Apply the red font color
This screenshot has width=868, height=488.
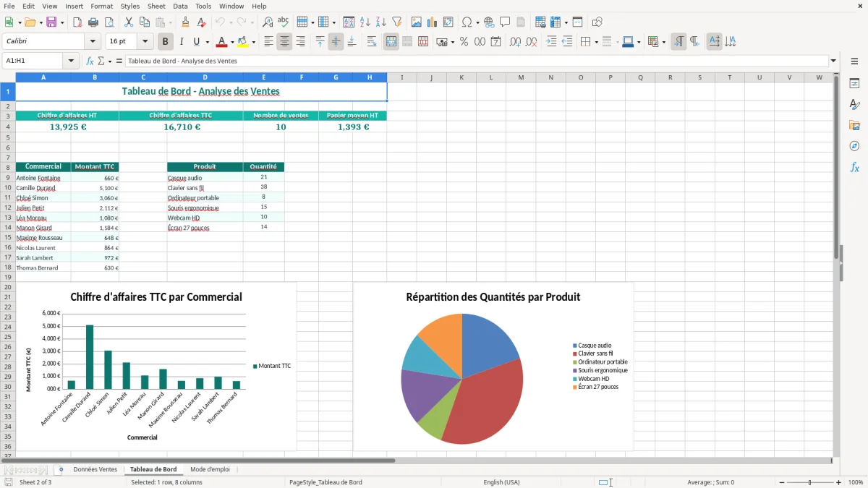222,42
